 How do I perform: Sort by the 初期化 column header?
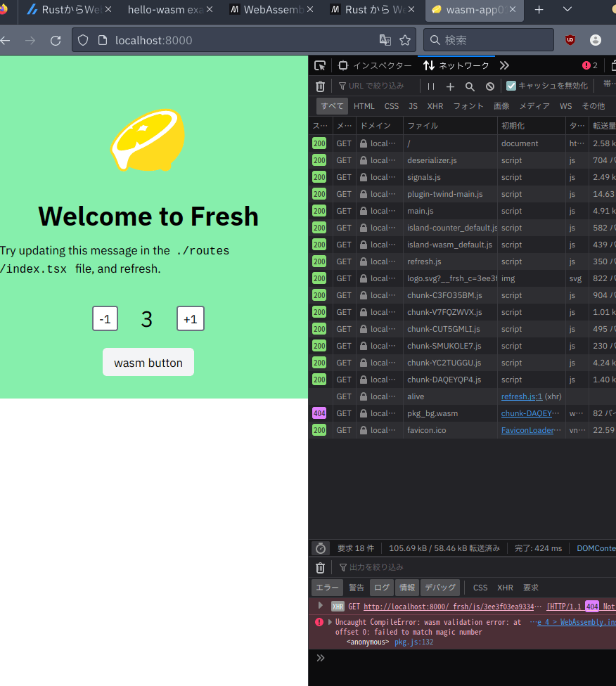(532, 126)
